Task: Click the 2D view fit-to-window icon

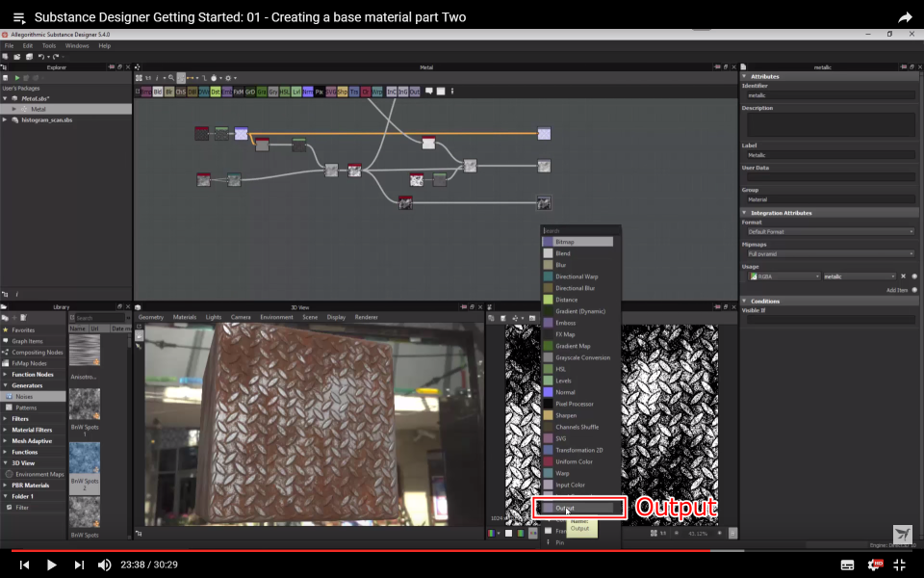Action: coord(654,533)
